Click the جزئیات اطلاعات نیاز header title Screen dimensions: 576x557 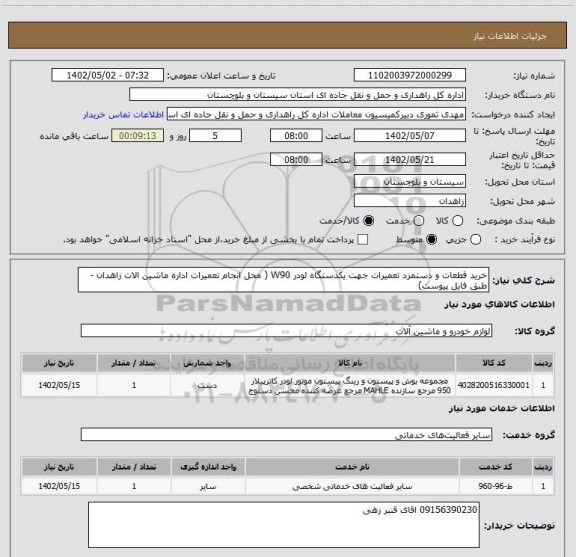point(510,36)
